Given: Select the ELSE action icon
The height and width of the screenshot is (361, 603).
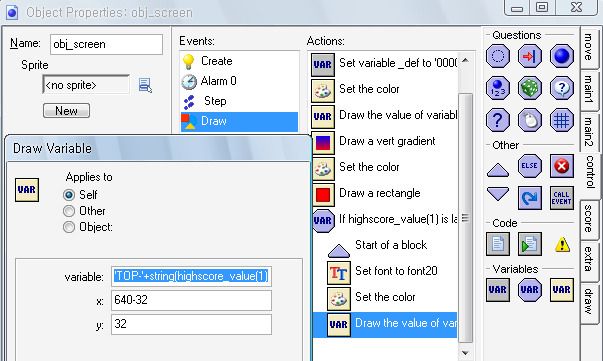Looking at the screenshot, I should tap(530, 166).
